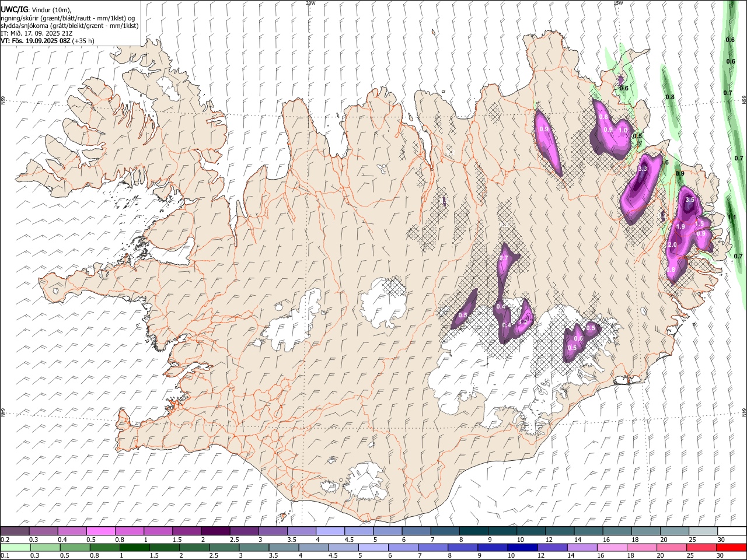Click the 15W longitude label
Screen dimensions: 747x560
(x=618, y=3)
